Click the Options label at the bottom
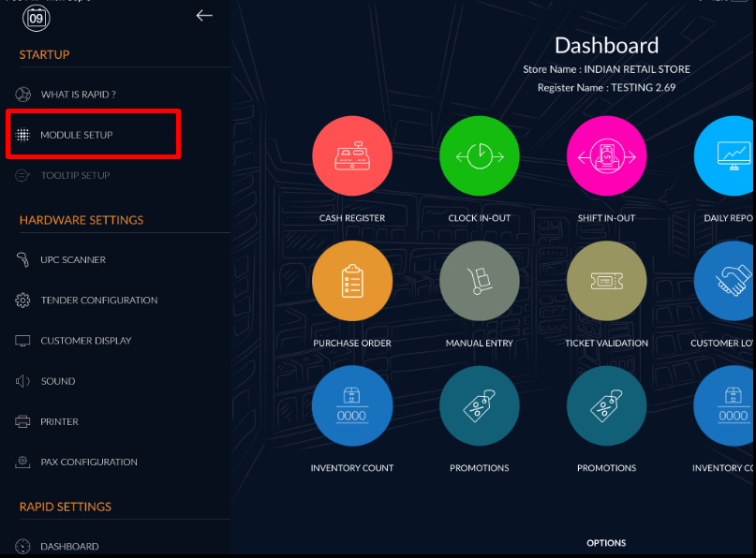This screenshot has width=756, height=558. [606, 543]
